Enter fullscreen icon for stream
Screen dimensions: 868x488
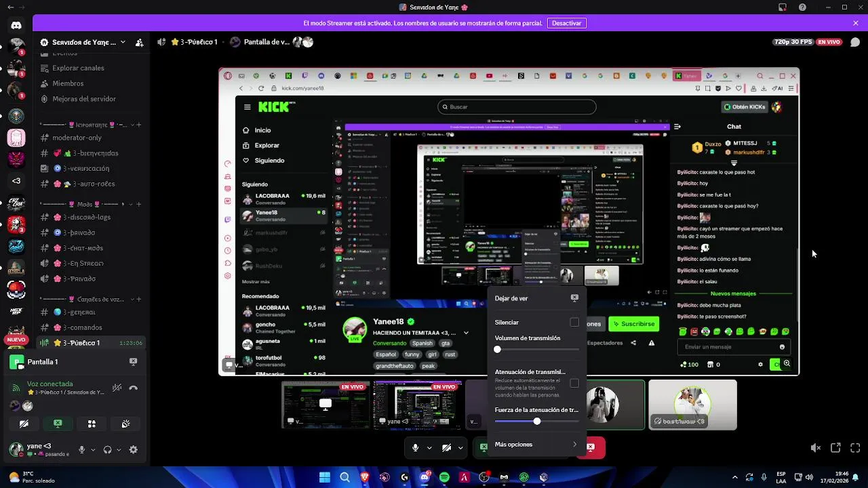855,448
